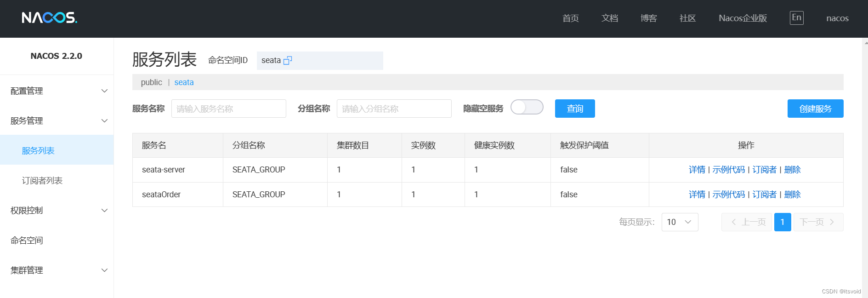Image resolution: width=868 pixels, height=298 pixels.
Task: Open 详情 for seataOrder
Action: [x=697, y=195]
